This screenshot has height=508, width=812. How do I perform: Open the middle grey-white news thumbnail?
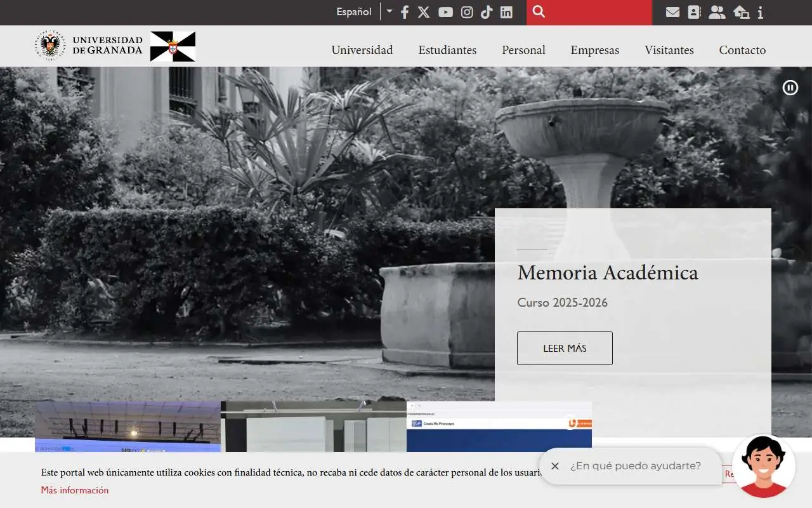pyautogui.click(x=313, y=426)
